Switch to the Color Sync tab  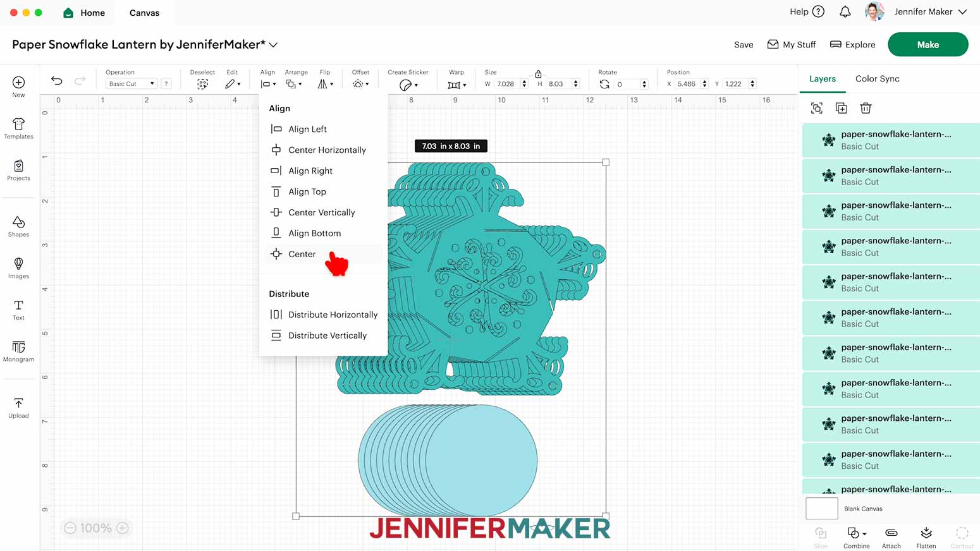[x=877, y=79]
